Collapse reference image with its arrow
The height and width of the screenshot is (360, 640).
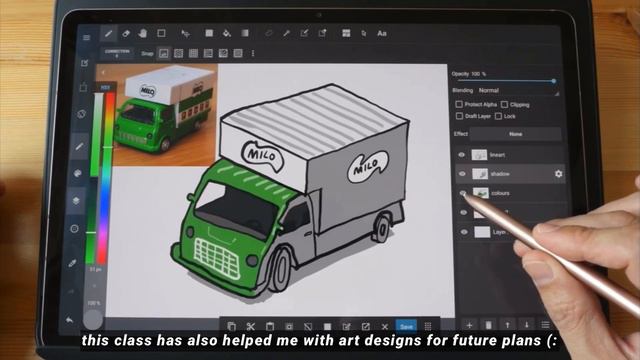coord(103,73)
